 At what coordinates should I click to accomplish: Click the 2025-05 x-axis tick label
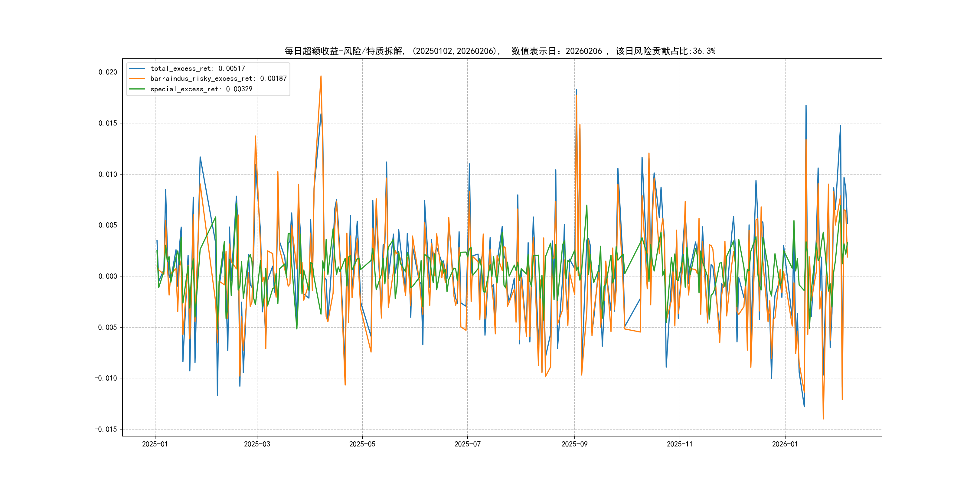tap(362, 444)
